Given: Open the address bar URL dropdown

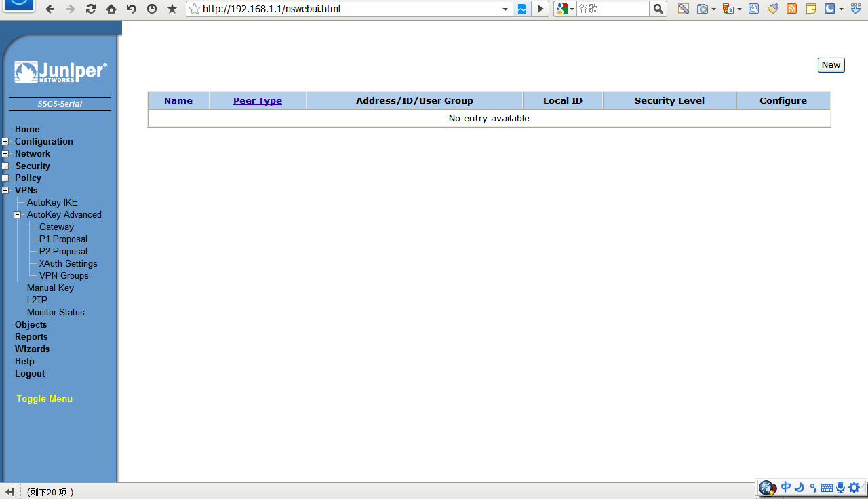Looking at the screenshot, I should pyautogui.click(x=505, y=9).
